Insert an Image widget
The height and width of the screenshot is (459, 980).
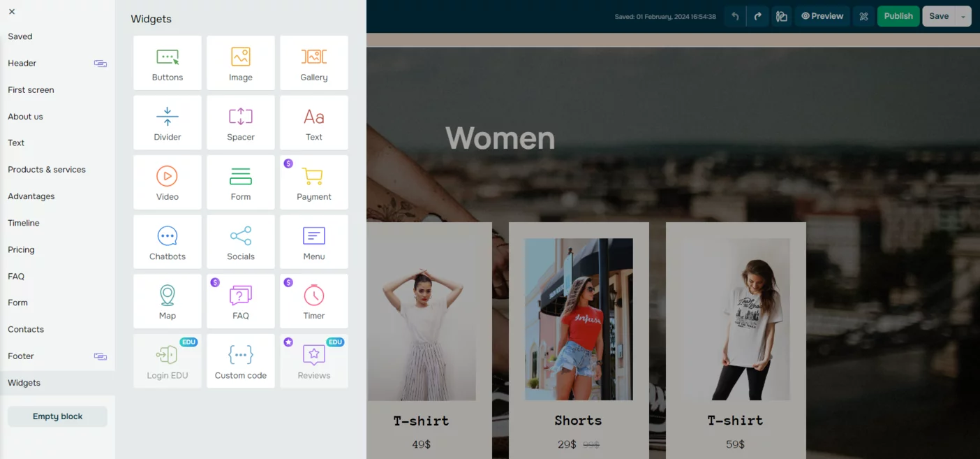pyautogui.click(x=240, y=63)
